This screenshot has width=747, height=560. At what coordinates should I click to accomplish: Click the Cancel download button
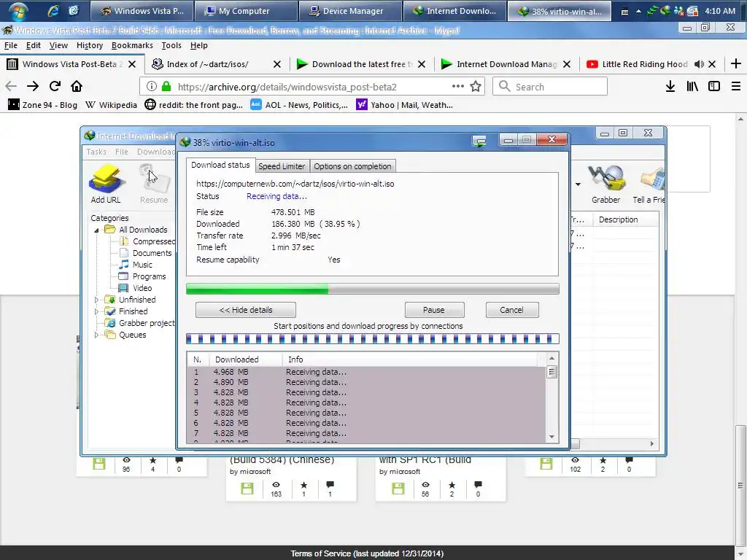[x=511, y=310]
